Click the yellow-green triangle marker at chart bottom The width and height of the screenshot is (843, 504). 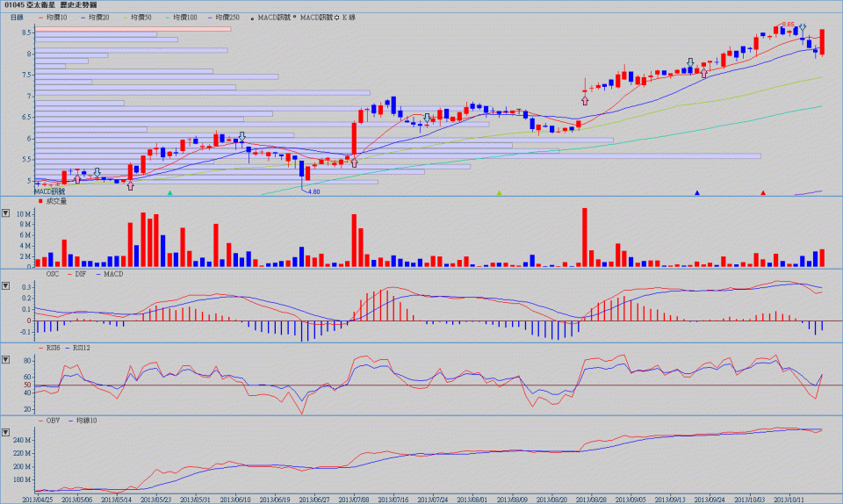(499, 192)
